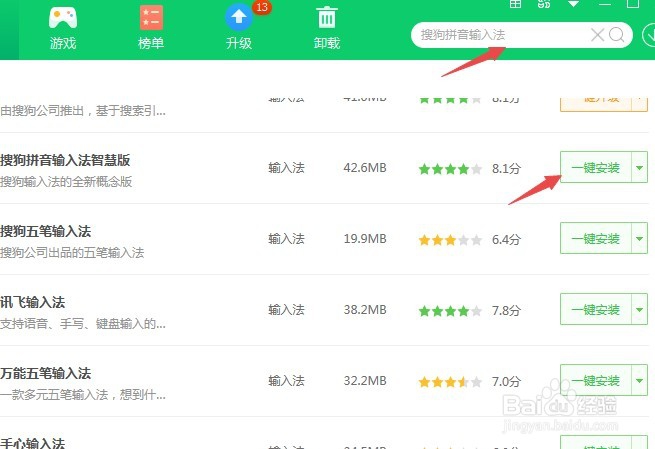Click 一键安装 for 搜狗拼音输入法智慧版
The width and height of the screenshot is (655, 449).
(595, 167)
